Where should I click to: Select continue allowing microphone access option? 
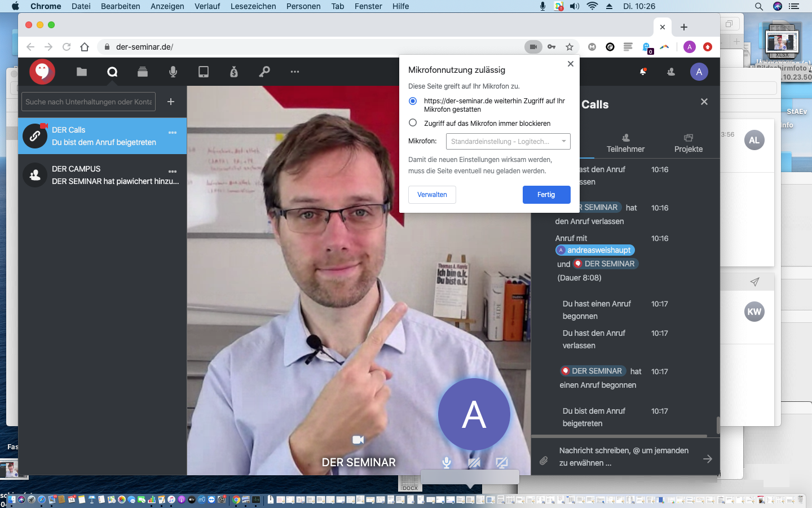[x=413, y=101]
